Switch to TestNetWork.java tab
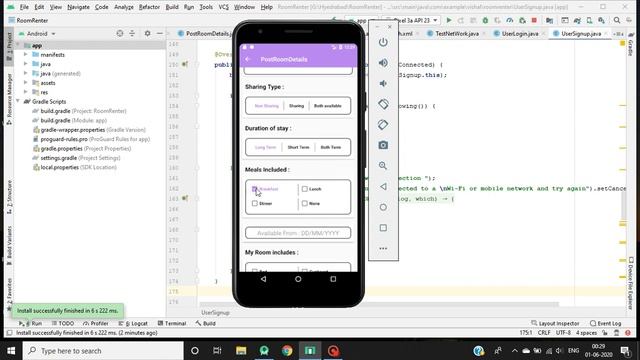The image size is (640, 360). [456, 33]
